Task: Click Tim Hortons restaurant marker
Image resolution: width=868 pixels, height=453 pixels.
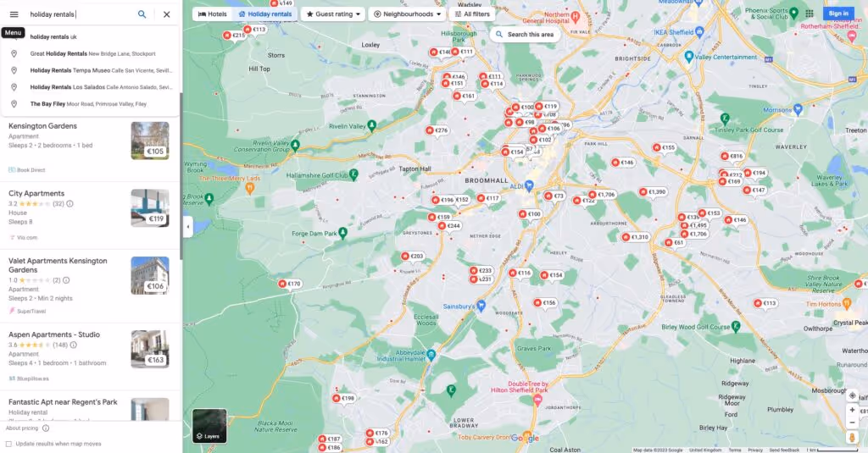Action: (x=847, y=304)
